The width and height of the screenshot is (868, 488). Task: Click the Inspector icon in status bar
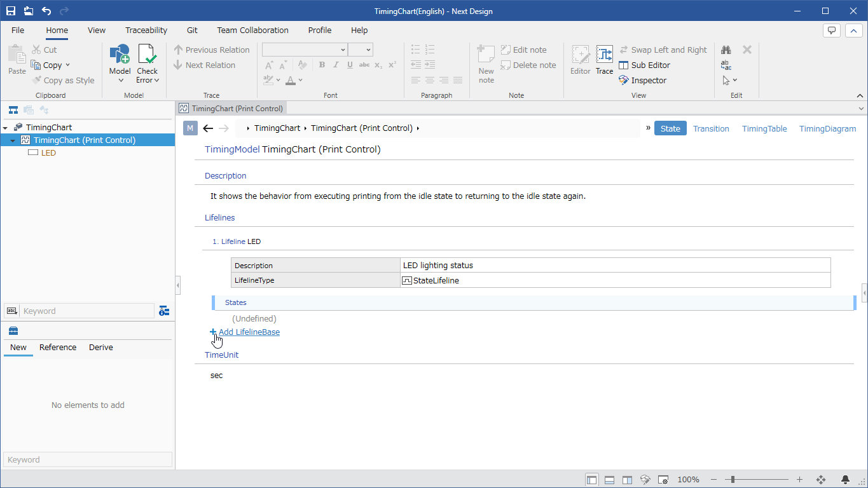[x=645, y=480]
